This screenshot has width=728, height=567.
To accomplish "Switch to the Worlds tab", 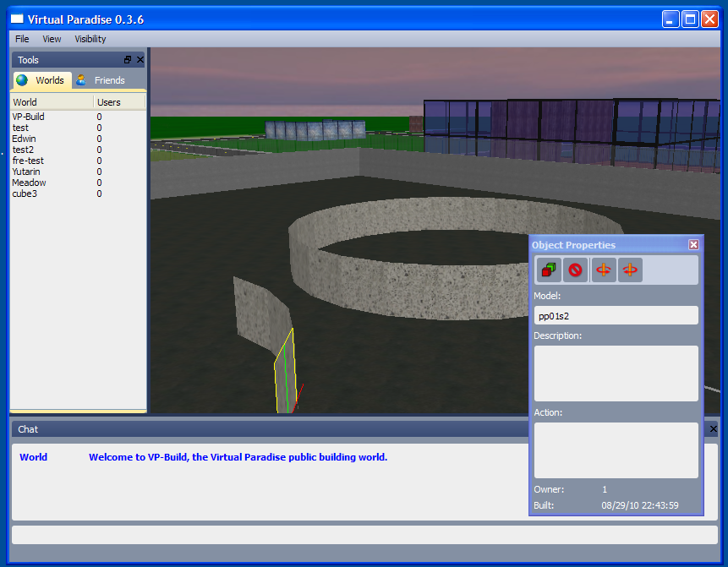I will tap(43, 80).
